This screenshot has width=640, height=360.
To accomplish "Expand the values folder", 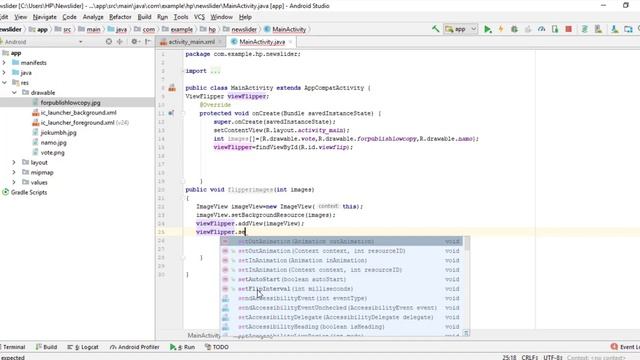I will [14, 182].
